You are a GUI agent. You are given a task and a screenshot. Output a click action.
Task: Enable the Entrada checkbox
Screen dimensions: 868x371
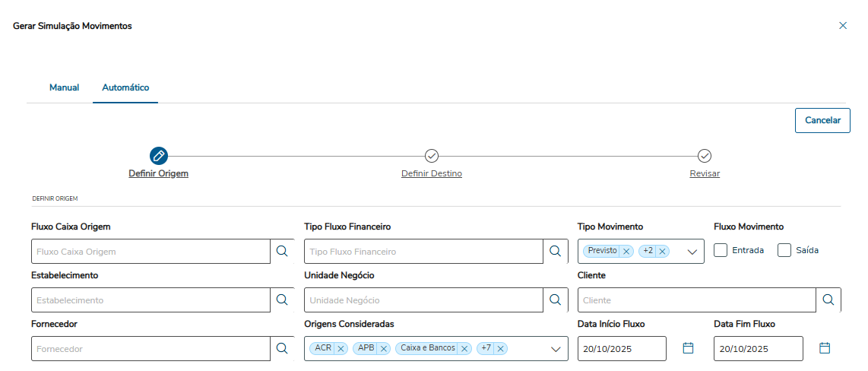tap(721, 250)
